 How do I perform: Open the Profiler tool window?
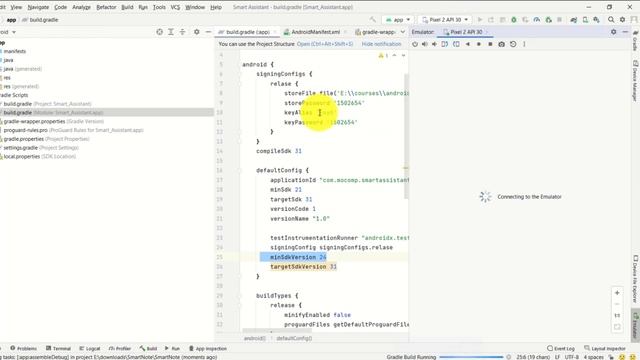[x=120, y=349]
